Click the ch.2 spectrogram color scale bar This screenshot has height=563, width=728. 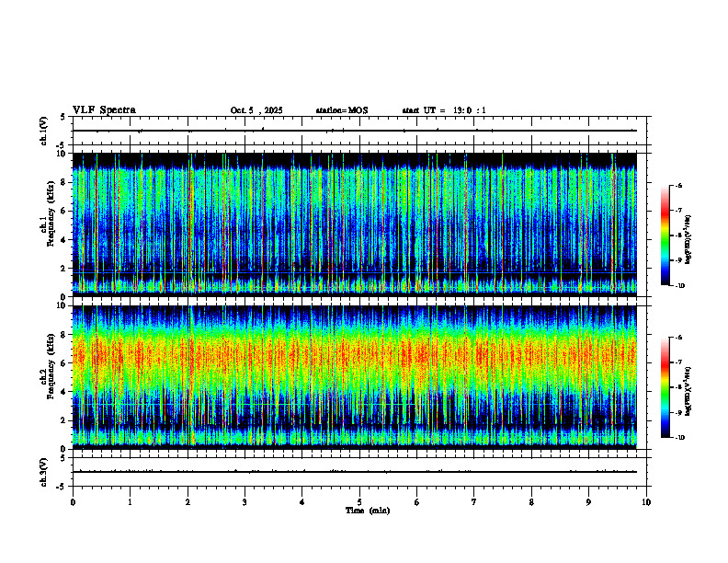coord(665,387)
